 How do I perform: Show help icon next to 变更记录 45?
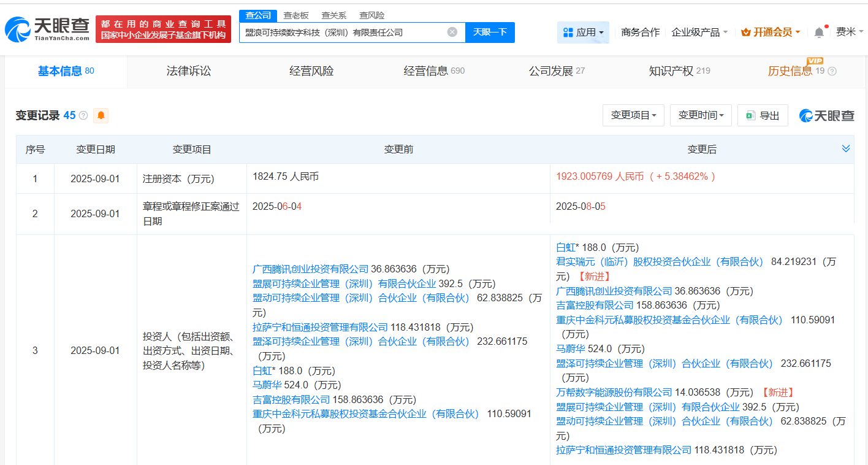83,115
